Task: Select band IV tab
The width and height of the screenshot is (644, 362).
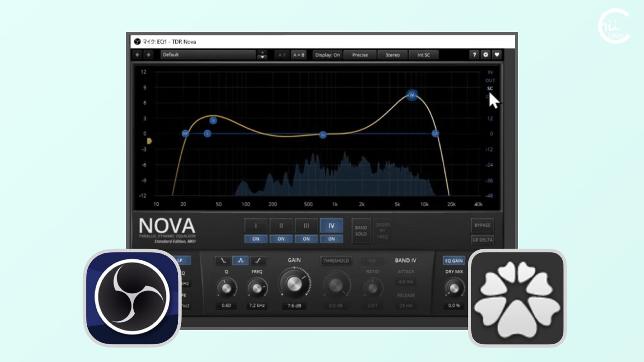Action: (x=332, y=225)
